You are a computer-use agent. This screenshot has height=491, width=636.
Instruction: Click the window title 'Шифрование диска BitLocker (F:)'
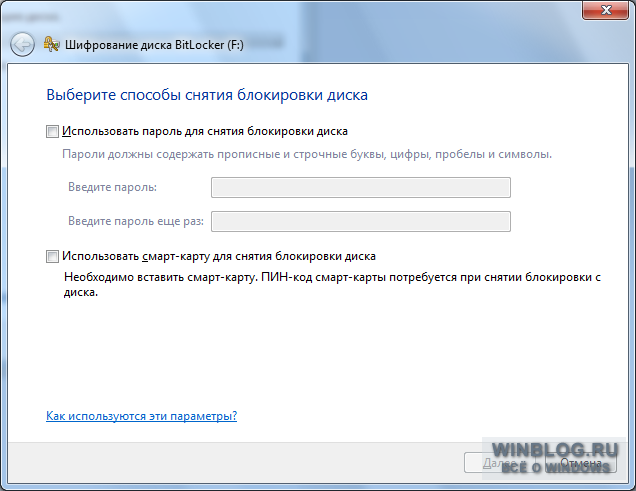(154, 45)
